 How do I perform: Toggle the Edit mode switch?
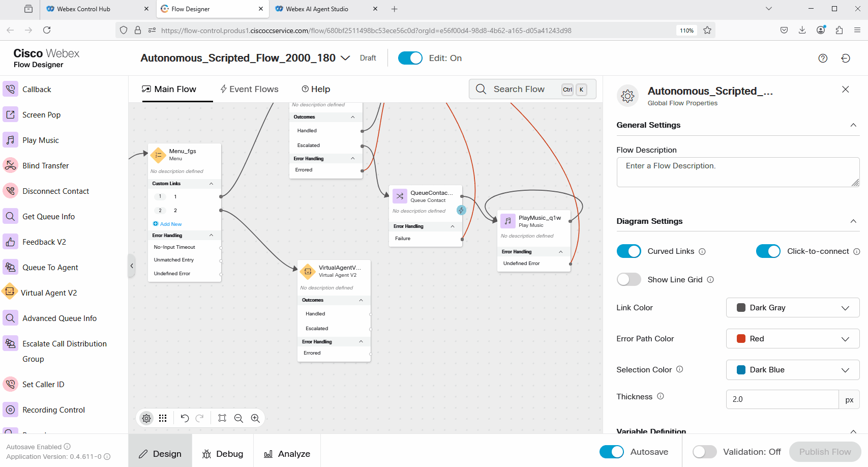pyautogui.click(x=410, y=58)
